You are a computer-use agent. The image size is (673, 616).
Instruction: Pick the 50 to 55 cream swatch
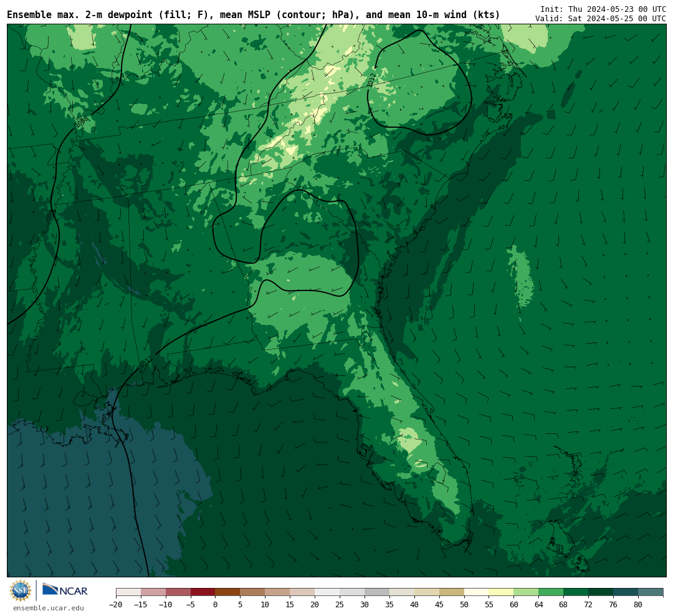pos(477,592)
